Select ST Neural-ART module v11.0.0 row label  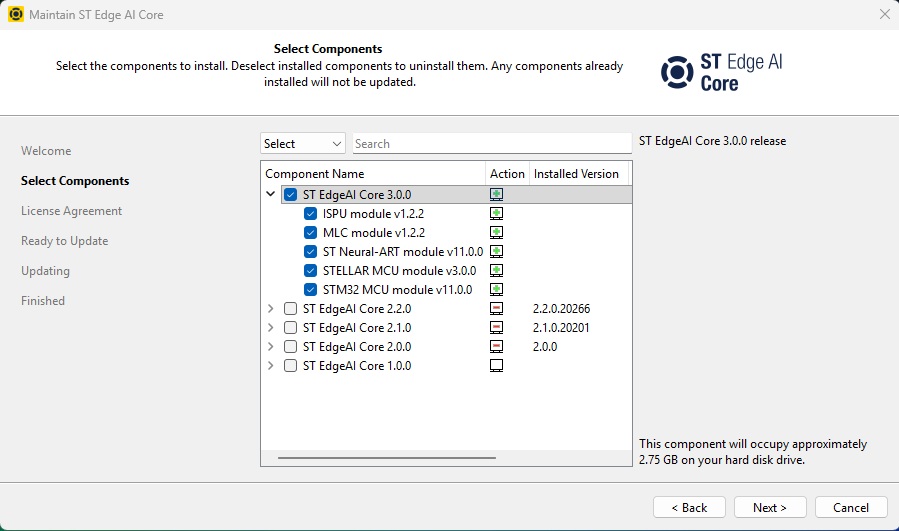tap(402, 251)
